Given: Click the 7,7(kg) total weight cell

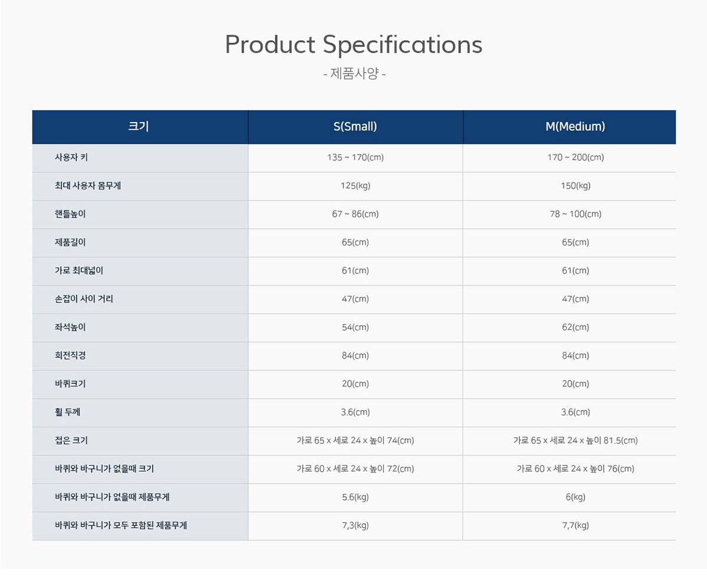Looking at the screenshot, I should (x=575, y=525).
